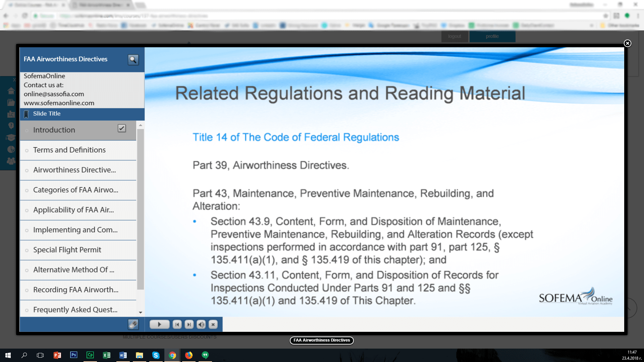Skip to the next slide

pos(189,324)
